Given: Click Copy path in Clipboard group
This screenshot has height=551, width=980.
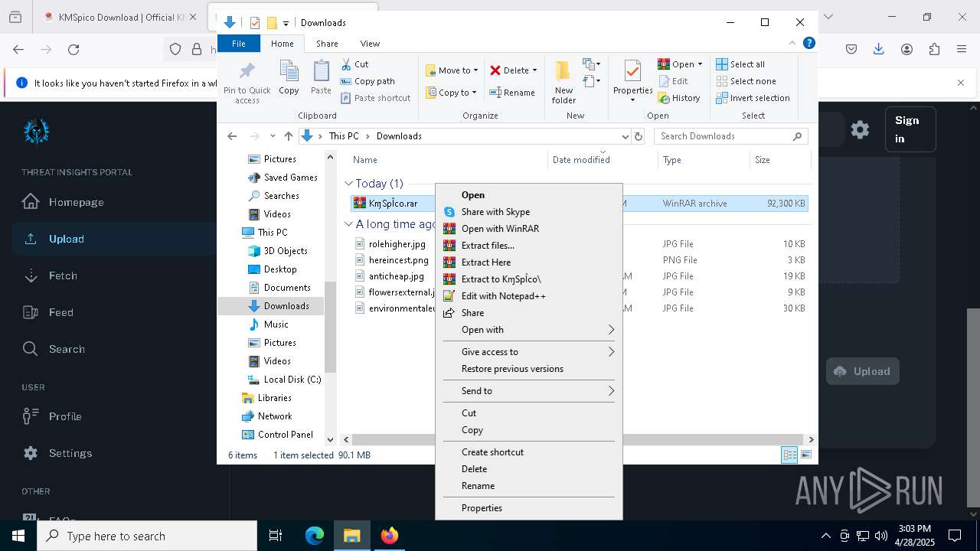Looking at the screenshot, I should [367, 81].
